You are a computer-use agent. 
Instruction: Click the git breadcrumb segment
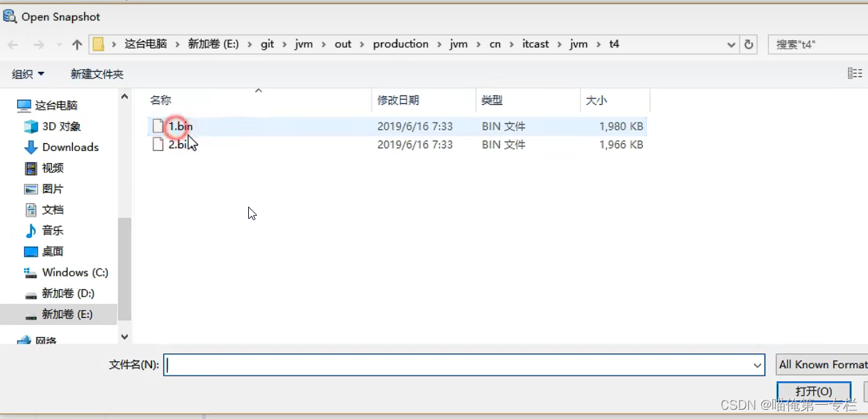click(267, 44)
